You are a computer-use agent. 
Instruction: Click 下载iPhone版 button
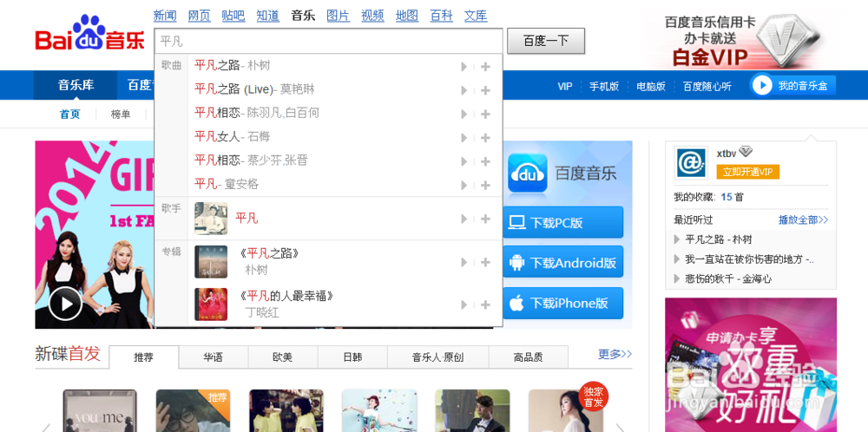tap(563, 303)
